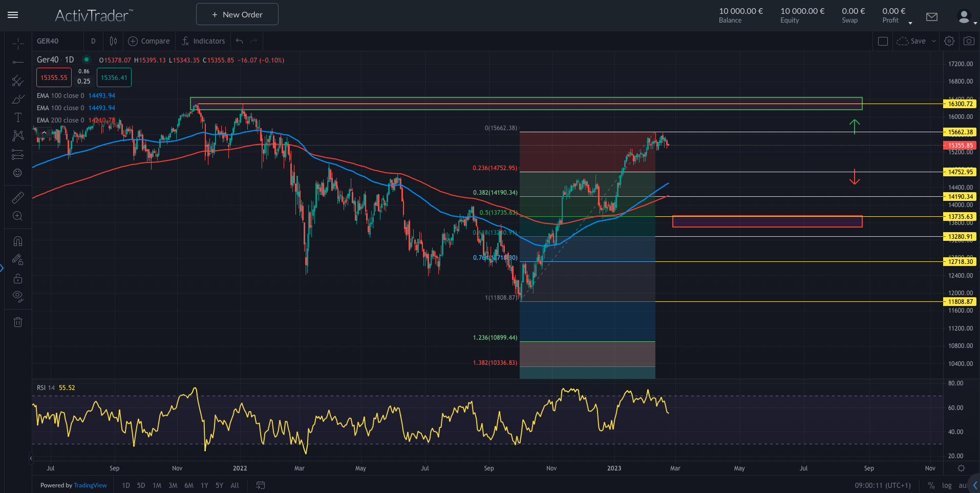Open the Indicators menu
Viewport: 980px width, 493px height.
coord(203,41)
